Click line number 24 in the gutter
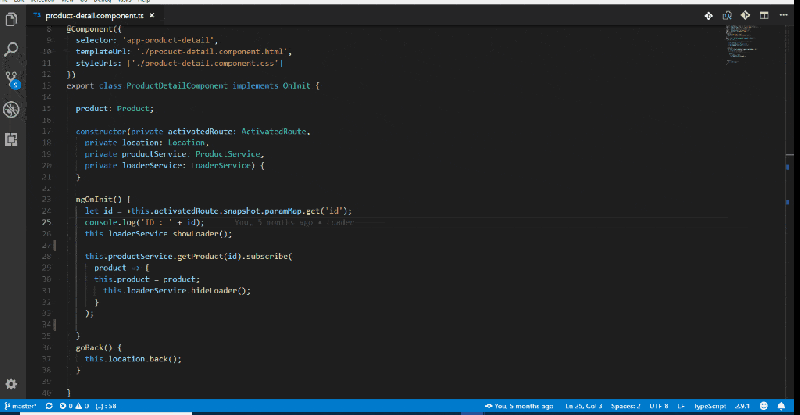Screen dimensions: 800x415 point(46,211)
